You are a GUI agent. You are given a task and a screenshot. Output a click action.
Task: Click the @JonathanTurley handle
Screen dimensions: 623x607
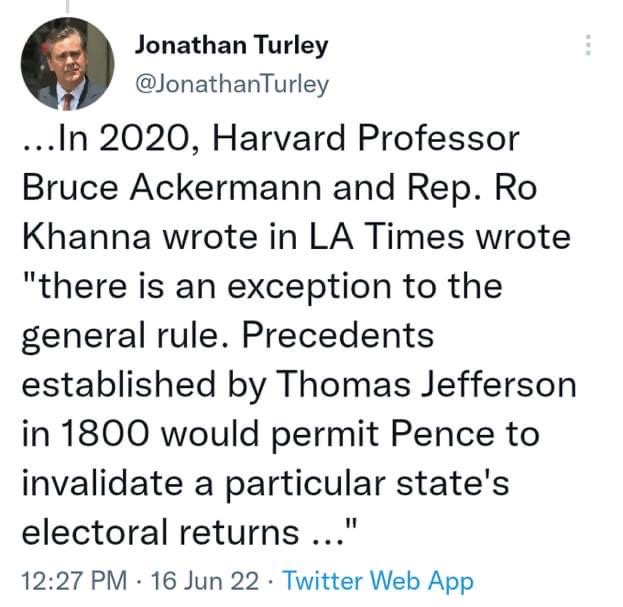[x=232, y=84]
